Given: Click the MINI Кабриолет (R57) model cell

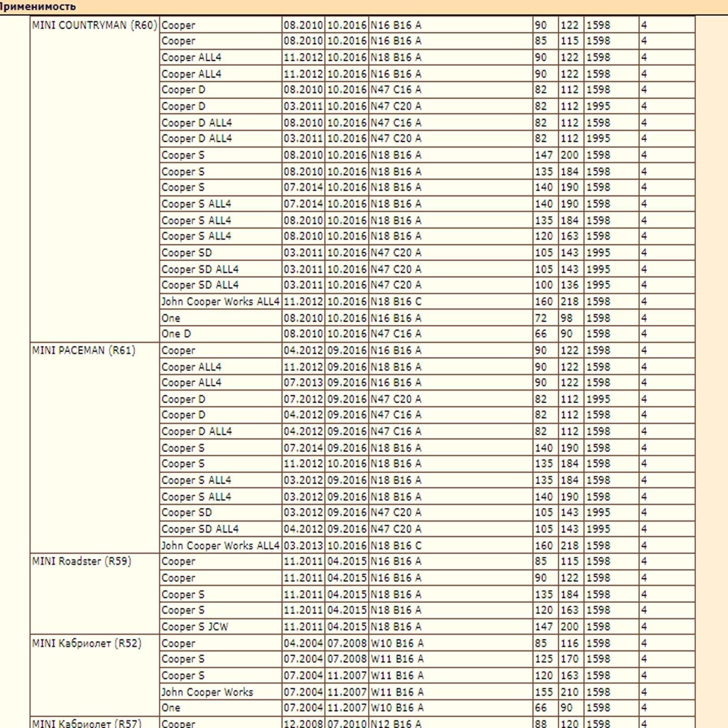Looking at the screenshot, I should (x=87, y=723).
